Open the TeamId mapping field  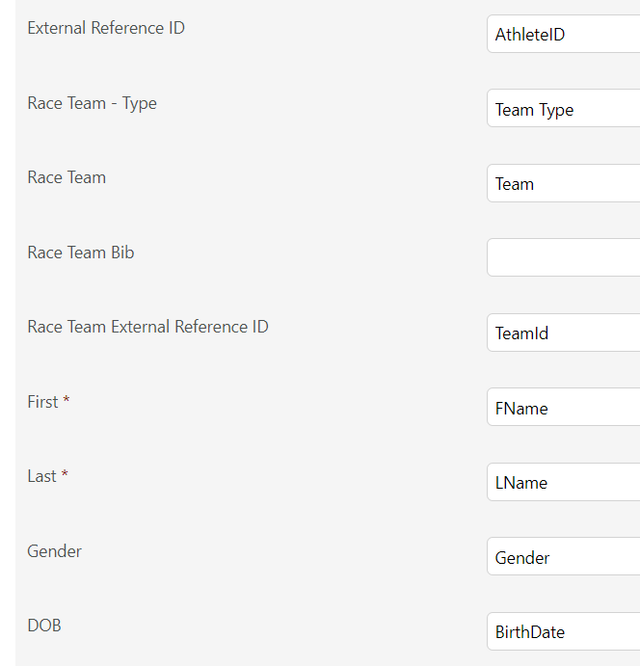click(x=564, y=333)
